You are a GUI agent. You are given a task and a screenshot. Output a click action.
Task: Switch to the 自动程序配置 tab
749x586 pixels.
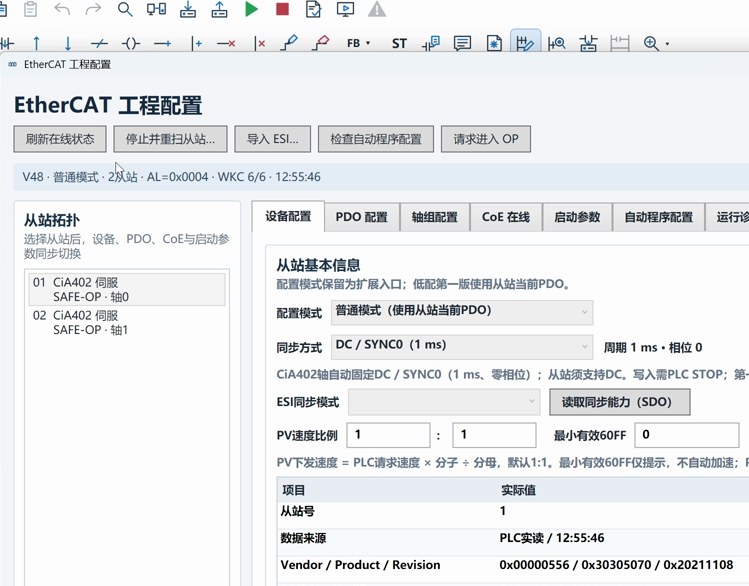(x=659, y=217)
